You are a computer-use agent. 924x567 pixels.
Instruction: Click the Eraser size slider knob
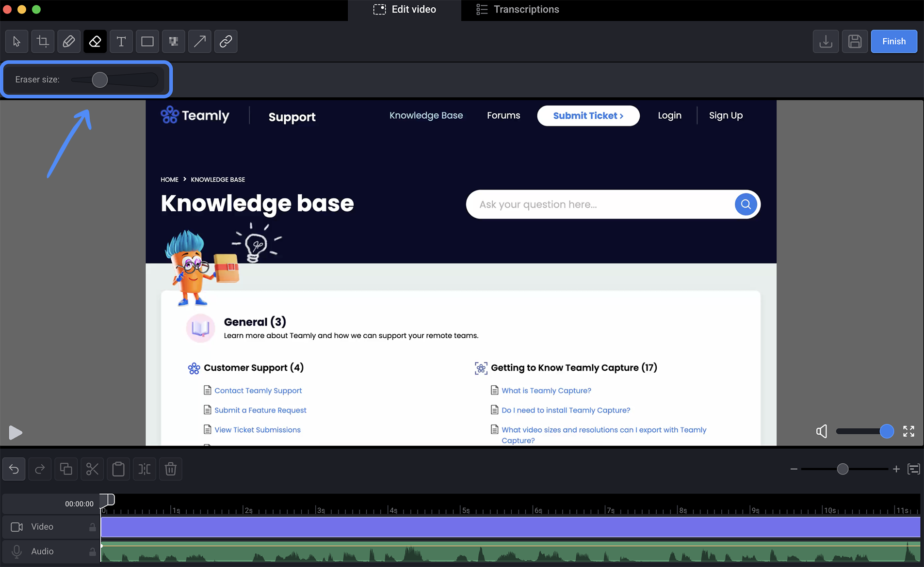point(100,79)
